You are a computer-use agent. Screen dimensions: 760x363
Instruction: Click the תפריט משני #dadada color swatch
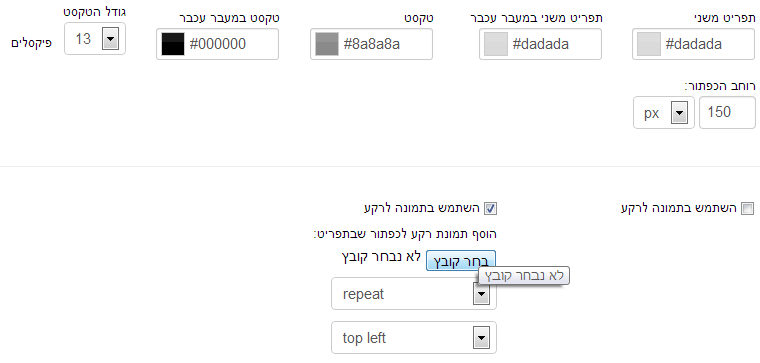tap(649, 44)
